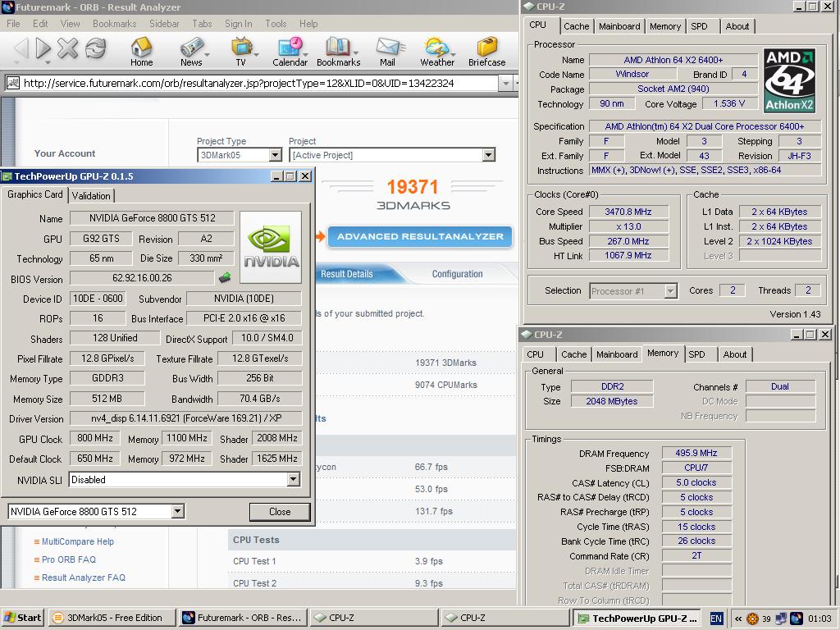Viewport: 840px width, 630px height.
Task: Open the Result Details tab
Action: click(347, 274)
